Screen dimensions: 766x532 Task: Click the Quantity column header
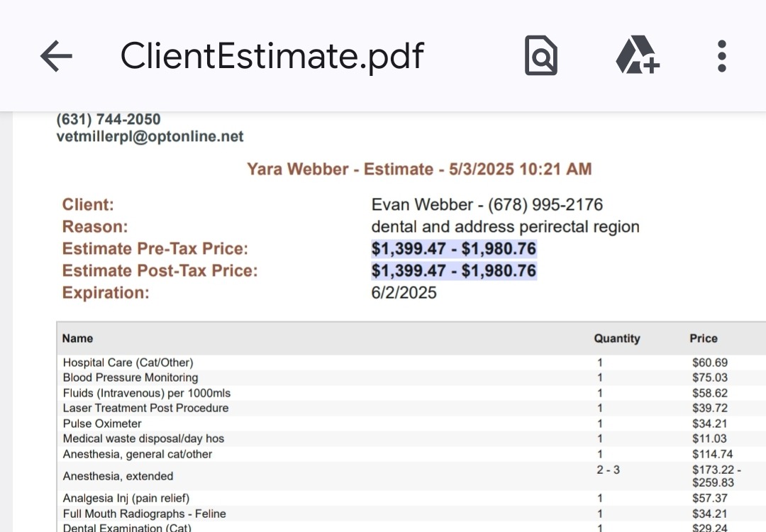pos(616,338)
